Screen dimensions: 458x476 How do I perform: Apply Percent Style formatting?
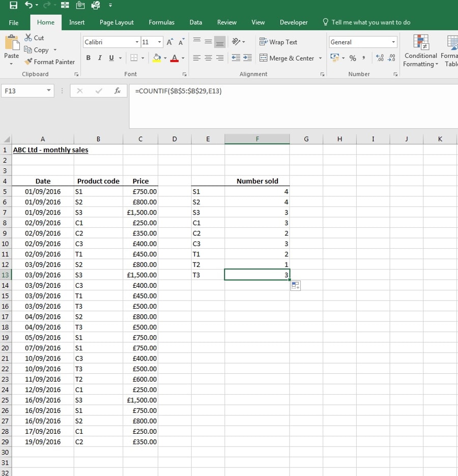(x=353, y=58)
